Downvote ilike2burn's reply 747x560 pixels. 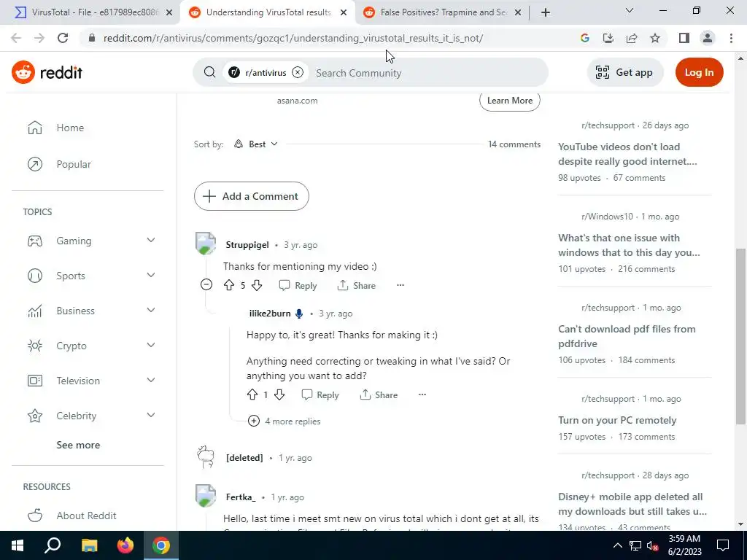tap(279, 394)
